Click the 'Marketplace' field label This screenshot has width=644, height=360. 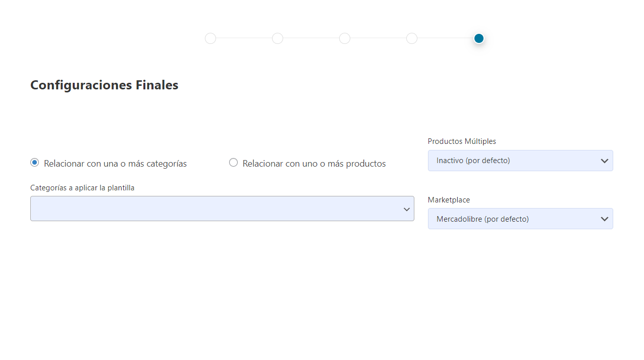[449, 200]
